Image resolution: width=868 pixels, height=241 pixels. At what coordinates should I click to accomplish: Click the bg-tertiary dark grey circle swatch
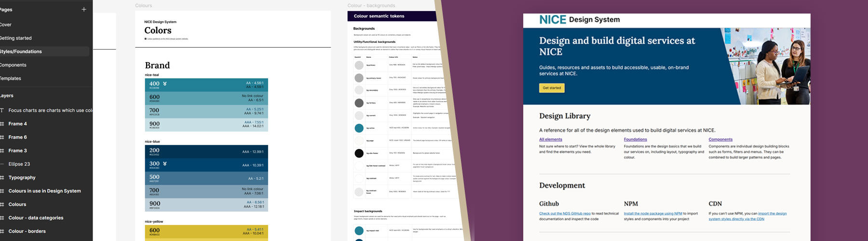359,103
